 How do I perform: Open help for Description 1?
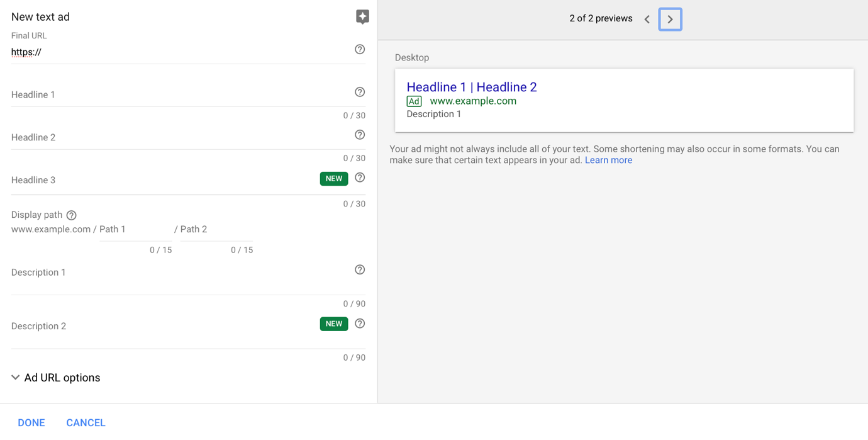point(360,269)
